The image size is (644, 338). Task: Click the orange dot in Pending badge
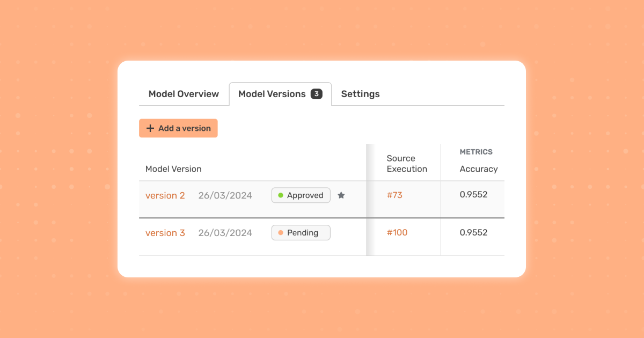coord(281,233)
